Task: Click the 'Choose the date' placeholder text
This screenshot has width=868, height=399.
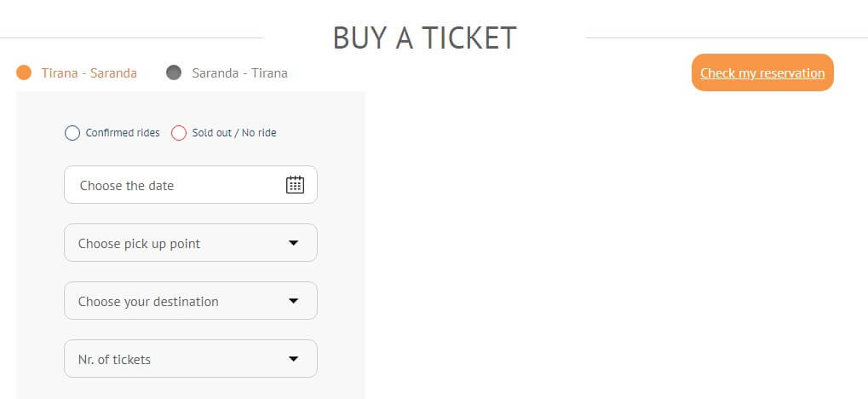Action: (x=126, y=185)
